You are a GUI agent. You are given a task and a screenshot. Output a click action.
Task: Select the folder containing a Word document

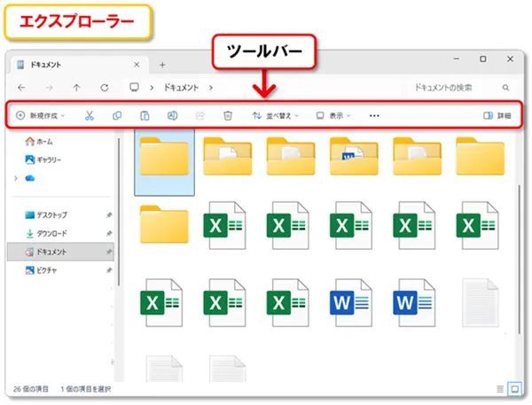pyautogui.click(x=354, y=156)
